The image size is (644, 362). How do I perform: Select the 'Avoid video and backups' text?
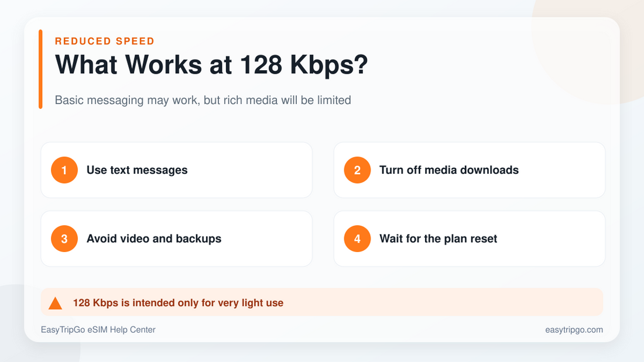coord(153,239)
